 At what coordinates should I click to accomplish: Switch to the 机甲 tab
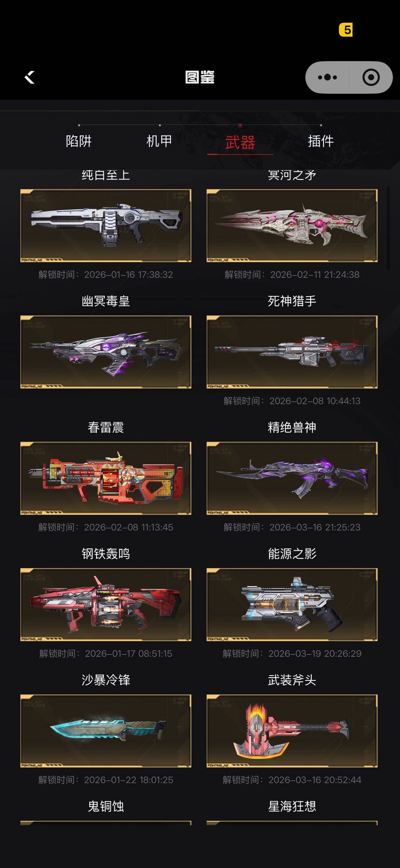pyautogui.click(x=159, y=141)
